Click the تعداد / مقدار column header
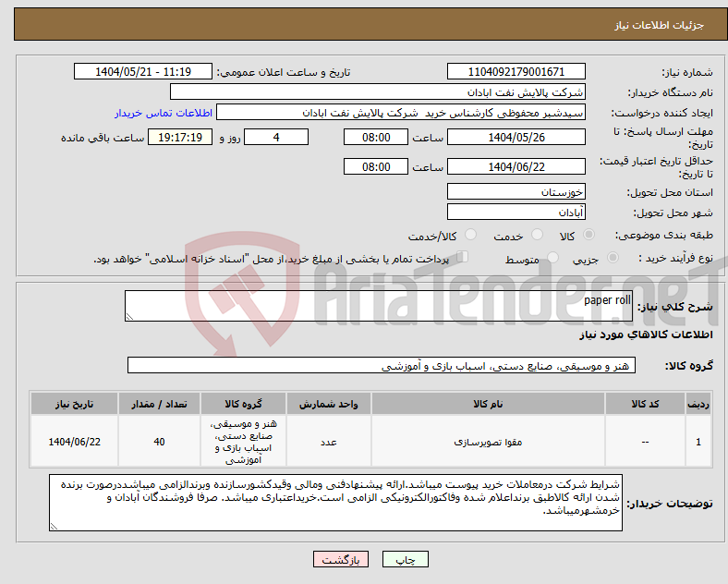 point(159,404)
